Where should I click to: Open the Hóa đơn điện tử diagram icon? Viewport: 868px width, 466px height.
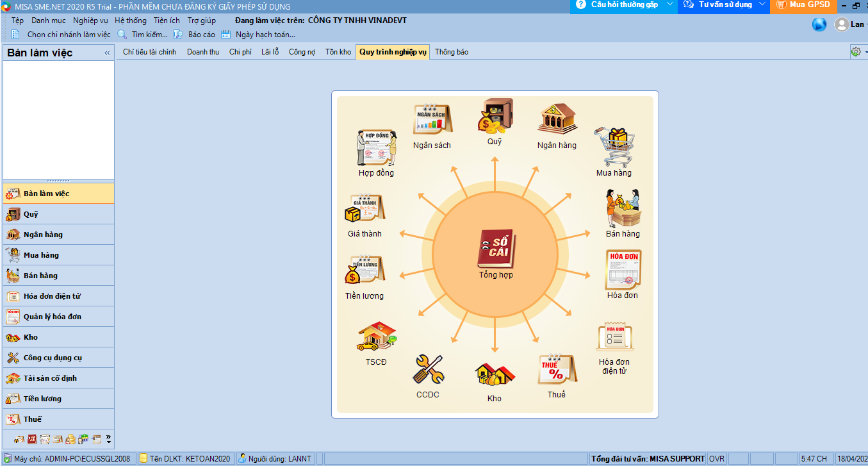614,337
